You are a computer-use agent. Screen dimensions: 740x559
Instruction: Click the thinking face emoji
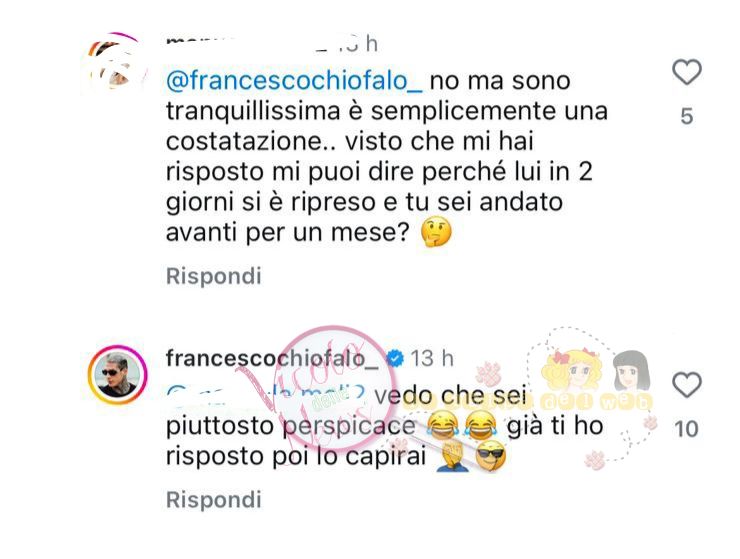tap(436, 232)
